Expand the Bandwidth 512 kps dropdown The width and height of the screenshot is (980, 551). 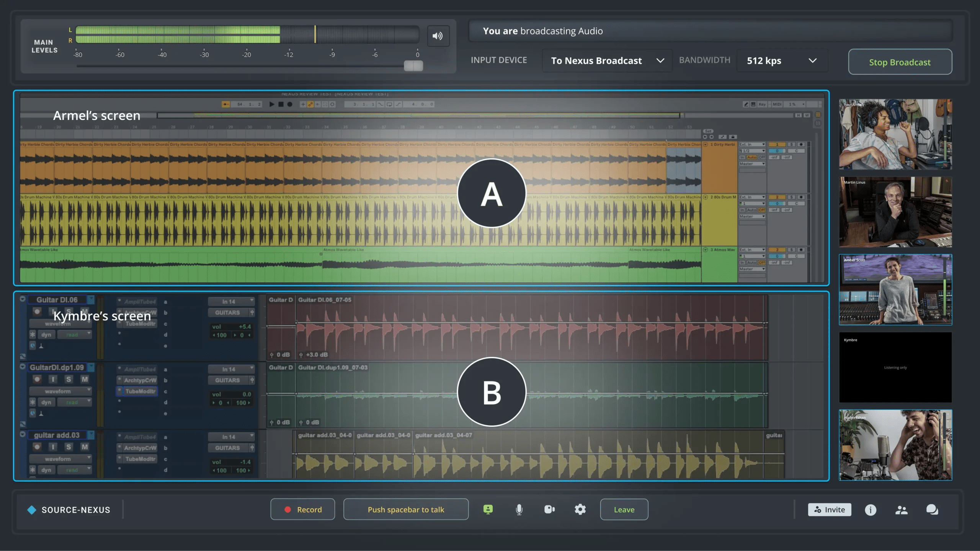(x=781, y=61)
